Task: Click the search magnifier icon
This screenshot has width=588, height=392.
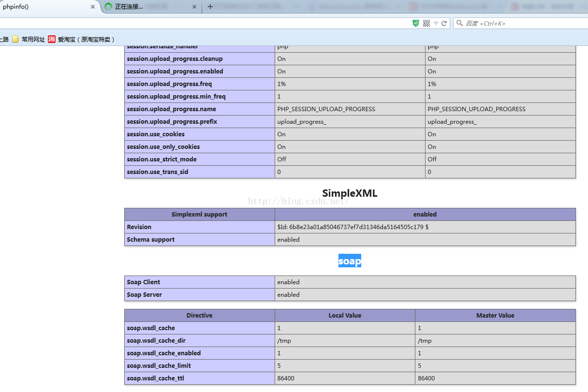Action: click(459, 23)
